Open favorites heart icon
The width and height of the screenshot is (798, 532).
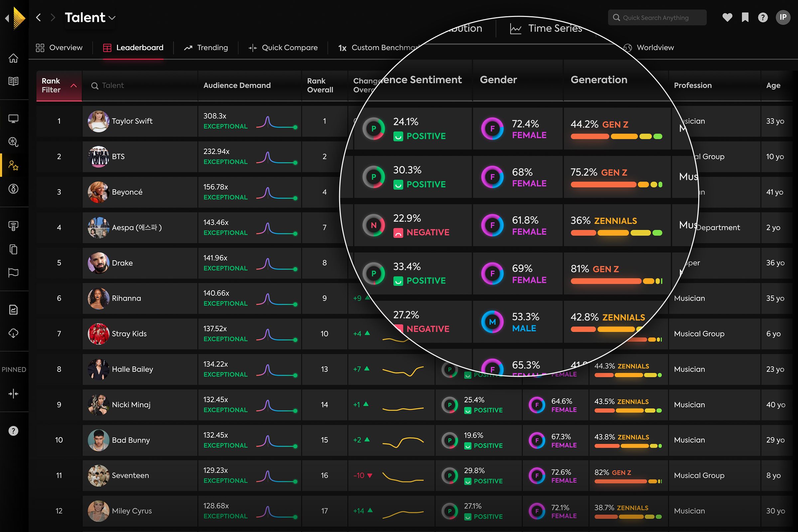[x=727, y=17]
